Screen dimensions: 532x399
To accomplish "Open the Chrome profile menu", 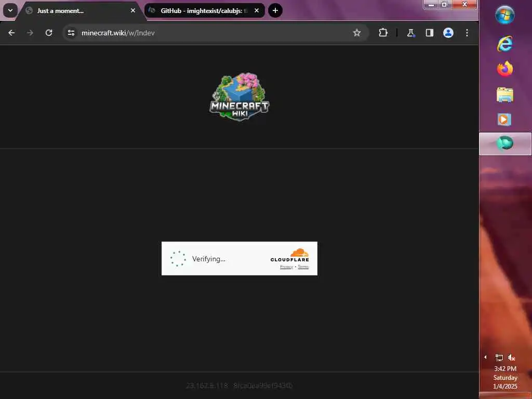I will (448, 33).
